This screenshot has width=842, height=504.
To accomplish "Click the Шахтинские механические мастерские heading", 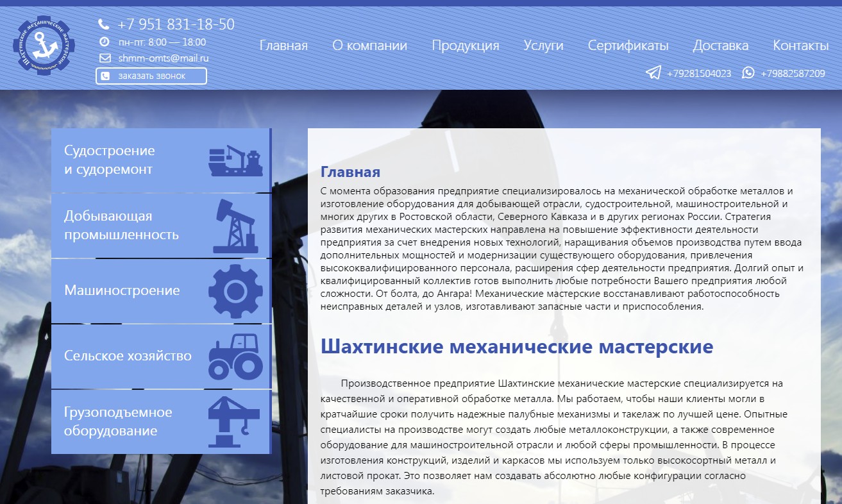I will (517, 347).
